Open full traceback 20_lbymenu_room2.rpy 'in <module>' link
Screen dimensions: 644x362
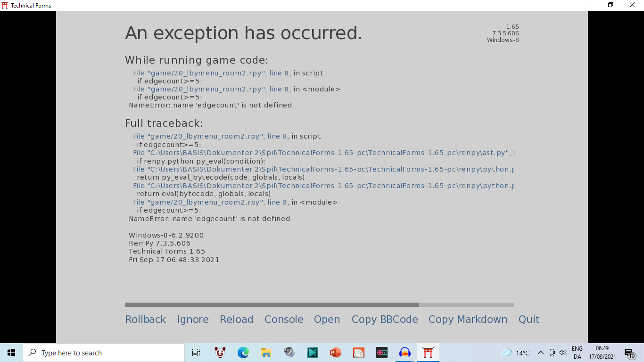pyautogui.click(x=210, y=202)
